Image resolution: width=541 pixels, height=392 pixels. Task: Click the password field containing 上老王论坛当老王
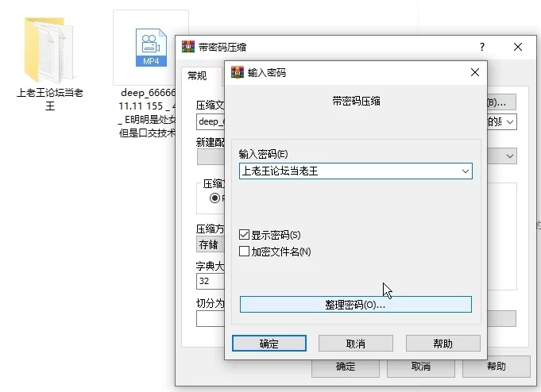point(356,171)
